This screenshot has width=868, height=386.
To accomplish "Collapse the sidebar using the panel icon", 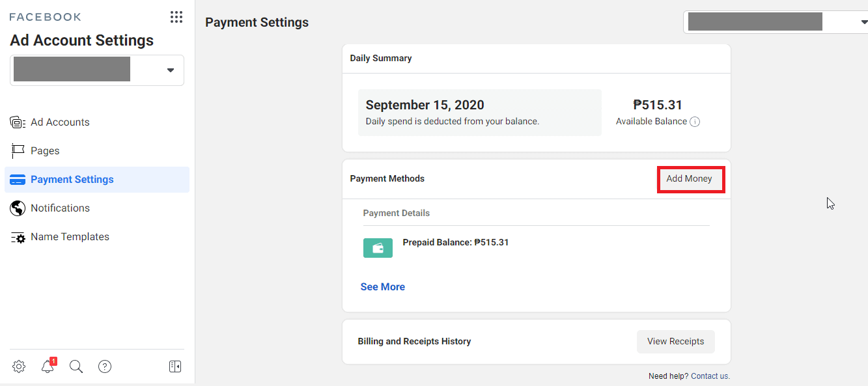I will tap(175, 366).
